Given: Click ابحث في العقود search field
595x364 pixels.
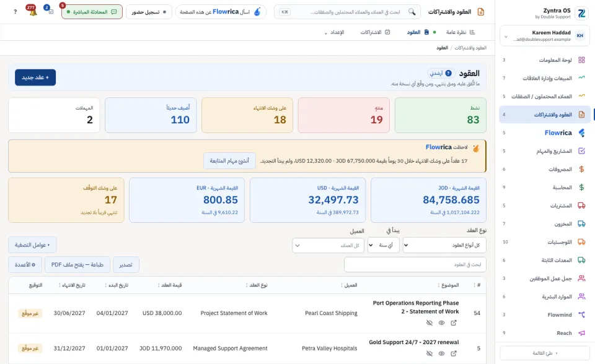Looking at the screenshot, I should click(x=415, y=265).
